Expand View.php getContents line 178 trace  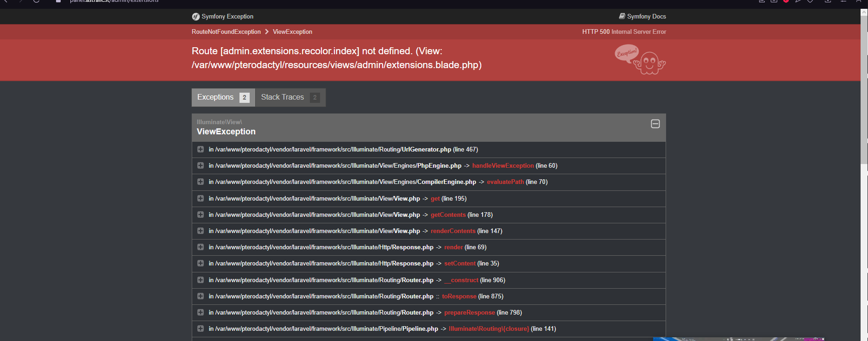click(x=201, y=215)
